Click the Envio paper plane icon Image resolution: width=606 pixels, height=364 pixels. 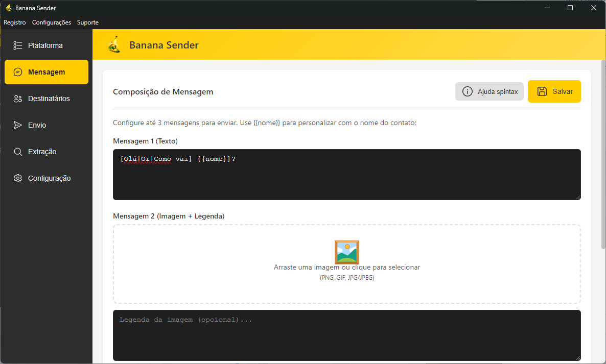(18, 125)
